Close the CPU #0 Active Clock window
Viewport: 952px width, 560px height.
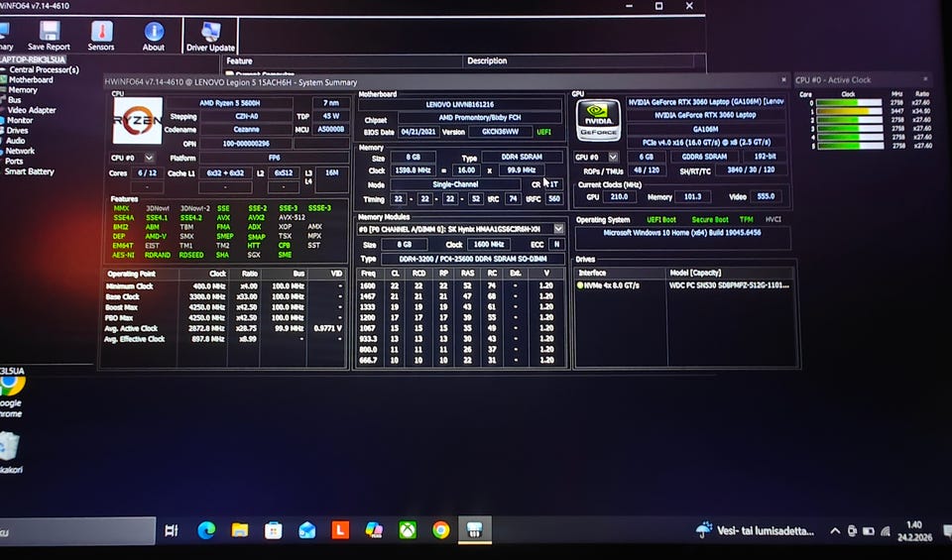point(925,79)
